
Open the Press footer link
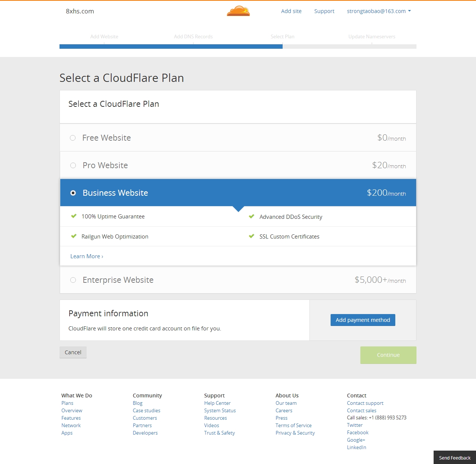[x=282, y=418]
